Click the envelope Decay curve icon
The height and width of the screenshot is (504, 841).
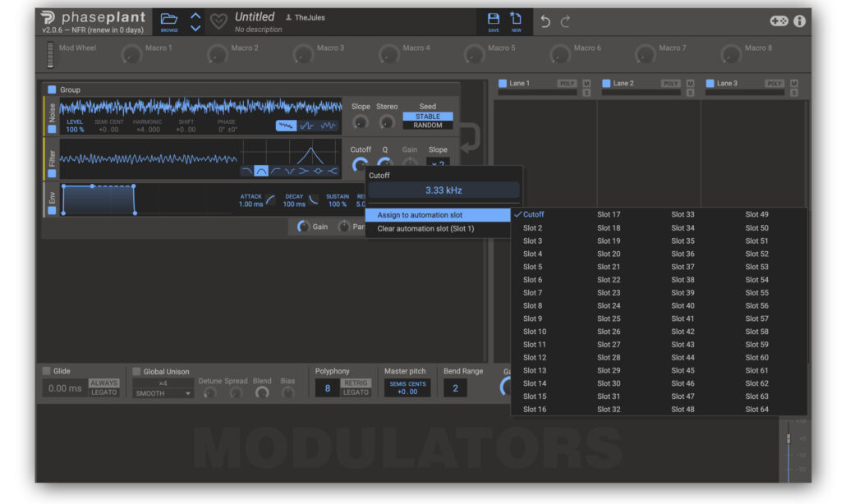tap(314, 200)
